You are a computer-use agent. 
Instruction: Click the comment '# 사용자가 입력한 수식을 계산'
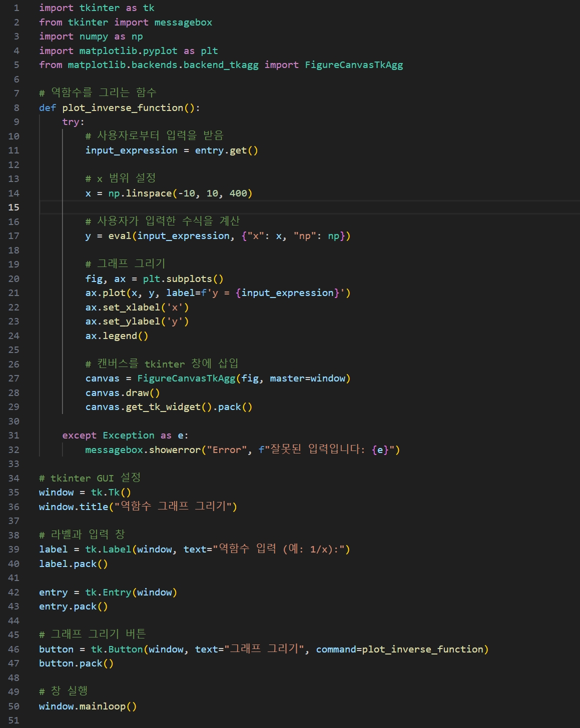click(x=162, y=221)
